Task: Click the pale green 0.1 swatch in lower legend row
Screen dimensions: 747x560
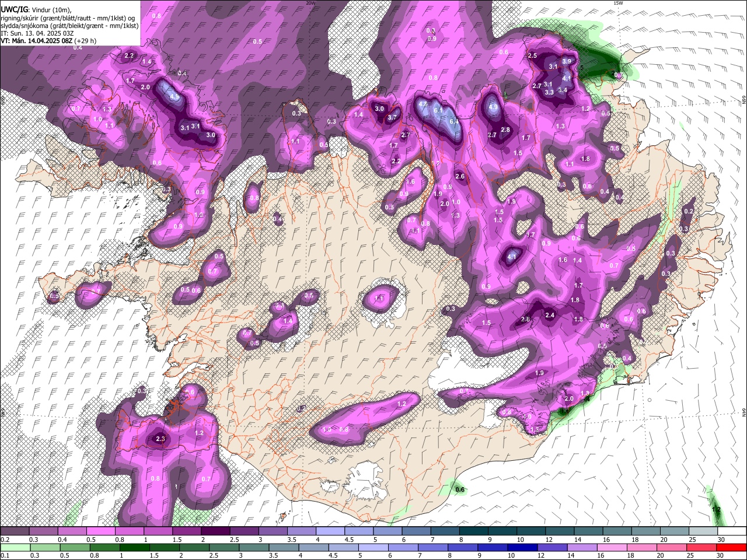Action: click(15, 547)
